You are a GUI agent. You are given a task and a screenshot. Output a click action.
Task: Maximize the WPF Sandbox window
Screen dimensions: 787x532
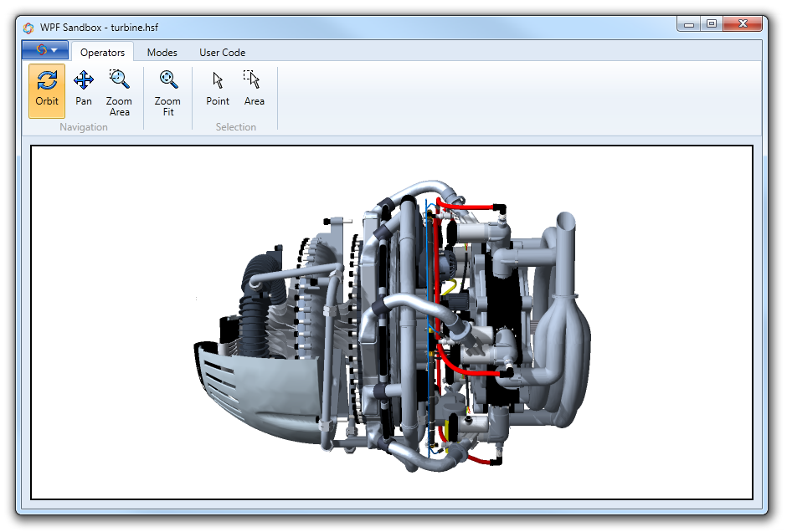(712, 24)
